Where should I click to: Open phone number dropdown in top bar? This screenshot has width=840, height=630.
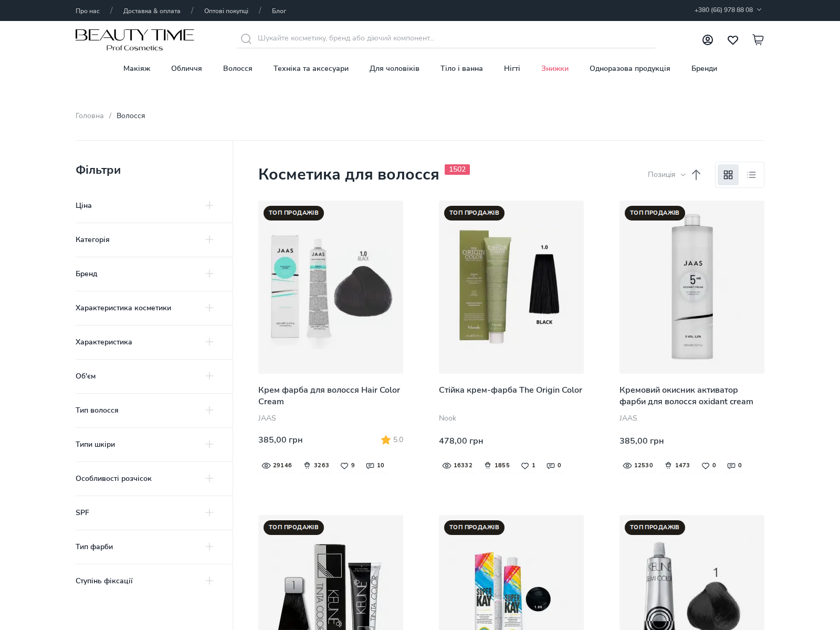pos(728,10)
